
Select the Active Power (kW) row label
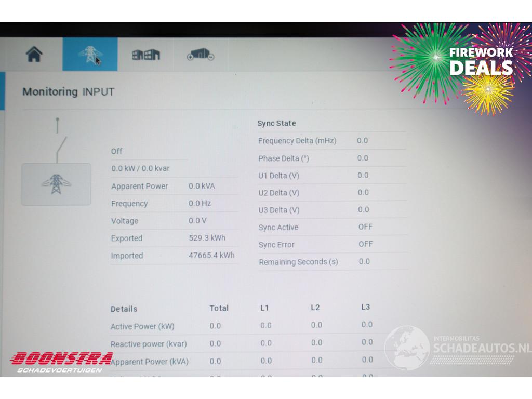(x=142, y=326)
